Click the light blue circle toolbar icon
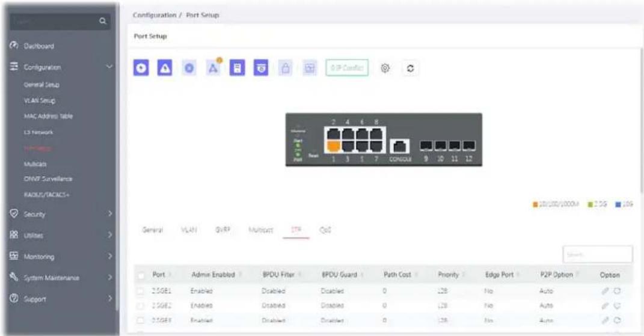This screenshot has height=336, width=644. pos(189,68)
